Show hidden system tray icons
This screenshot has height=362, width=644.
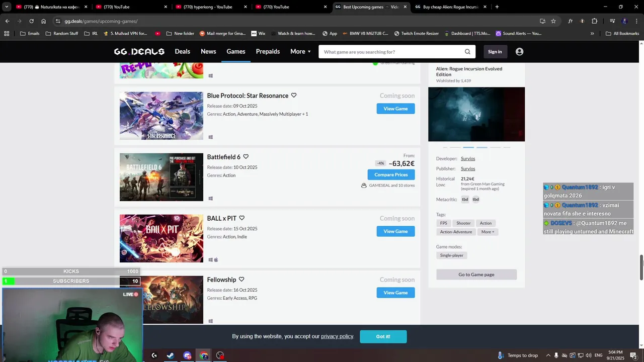click(548, 355)
